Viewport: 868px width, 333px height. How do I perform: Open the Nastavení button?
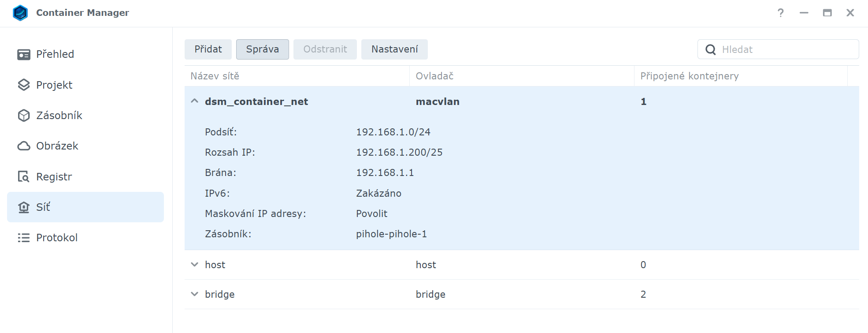394,49
